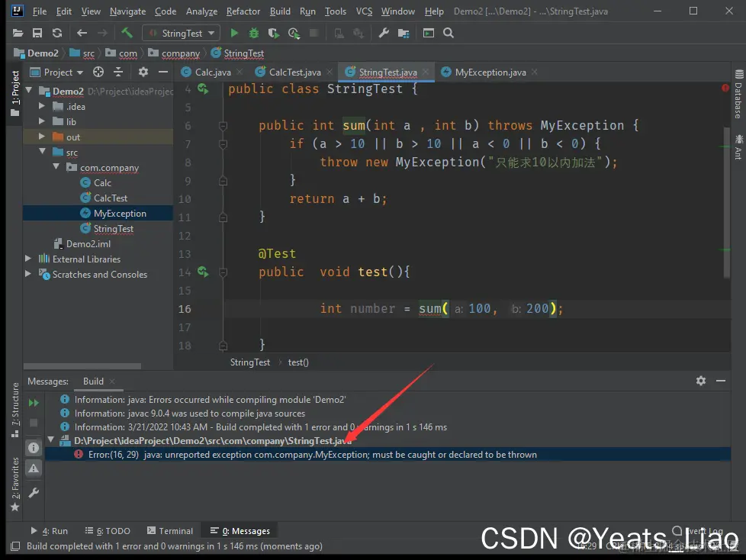Image resolution: width=746 pixels, height=560 pixels.
Task: Toggle Favorites tool window
Action: click(x=15, y=484)
